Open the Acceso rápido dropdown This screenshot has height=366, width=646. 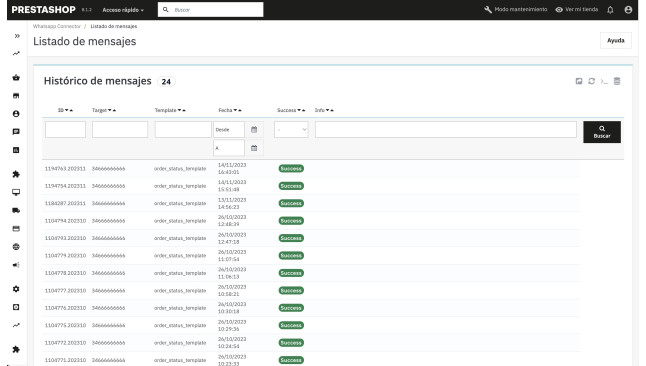(x=123, y=10)
